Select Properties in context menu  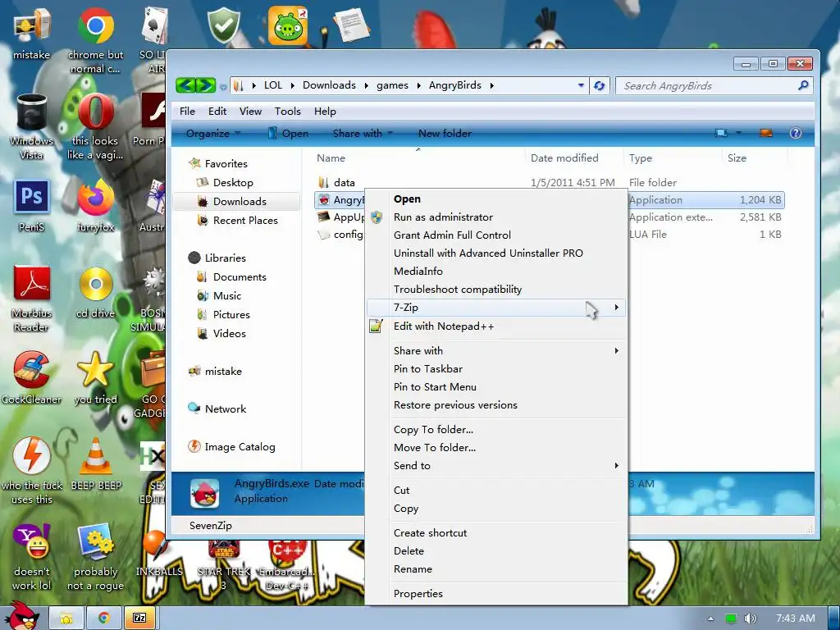pyautogui.click(x=418, y=594)
